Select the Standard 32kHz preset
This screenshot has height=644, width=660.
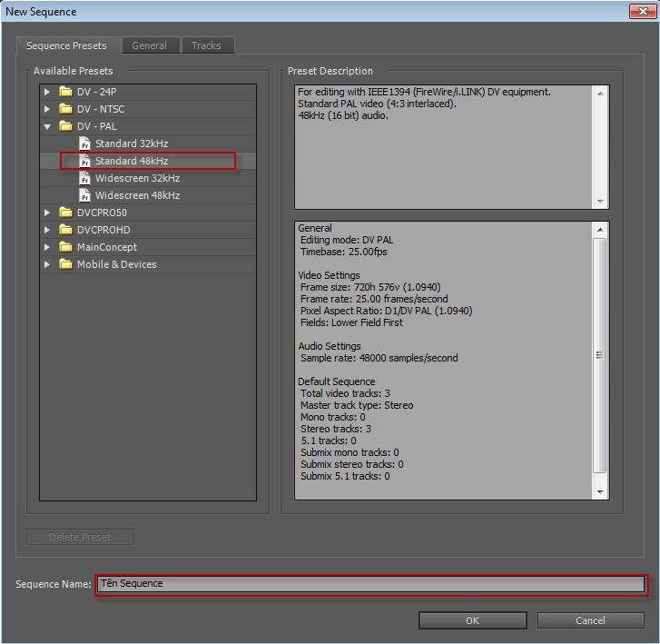(132, 144)
